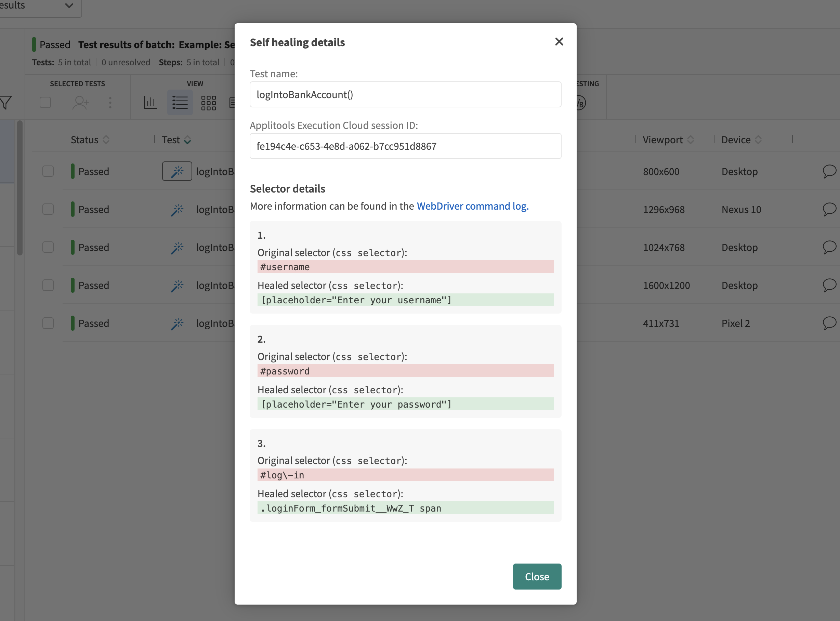Check the checkbox for the Pixel 2 test row

(48, 323)
